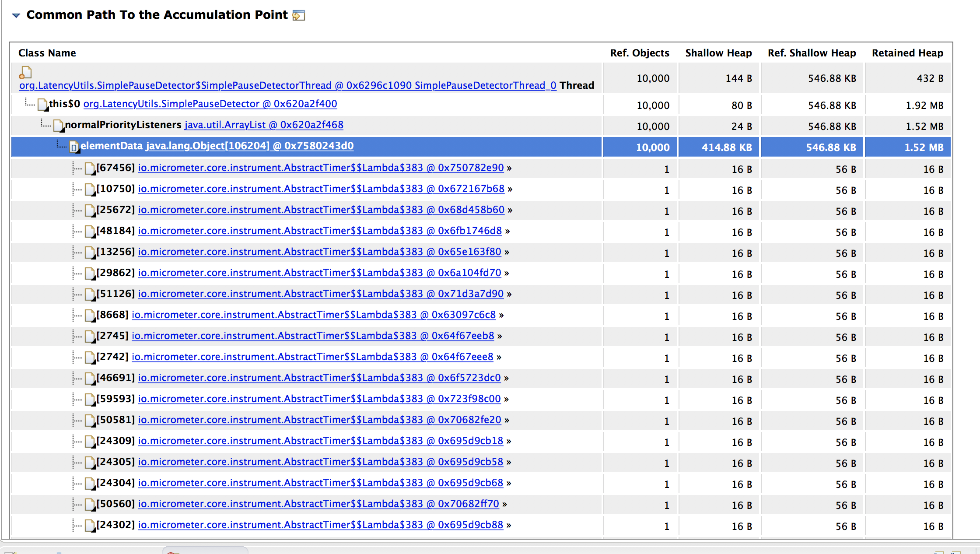Image resolution: width=980 pixels, height=554 pixels.
Task: Open org.LatencyUtils.SimplePauseDetector @ 0x620a2f400
Action: [210, 104]
